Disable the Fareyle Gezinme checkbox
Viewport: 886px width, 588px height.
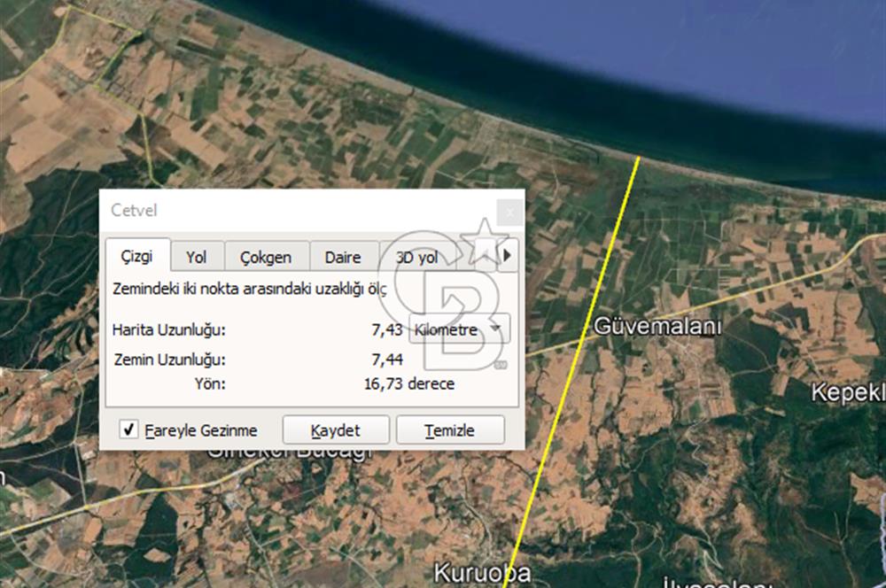[x=128, y=429]
